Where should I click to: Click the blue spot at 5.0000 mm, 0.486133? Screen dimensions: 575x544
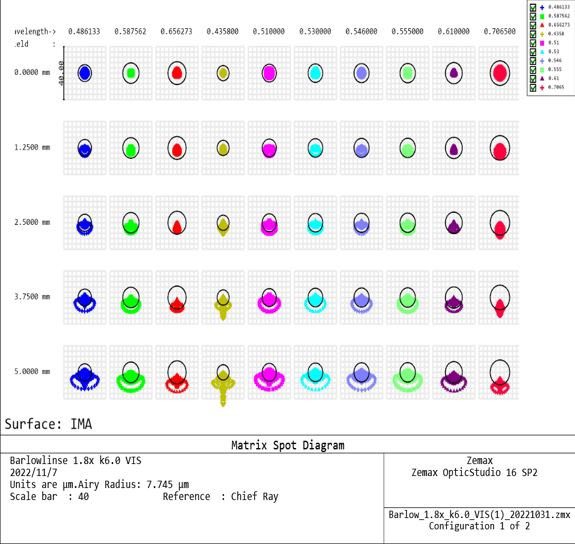tap(85, 380)
